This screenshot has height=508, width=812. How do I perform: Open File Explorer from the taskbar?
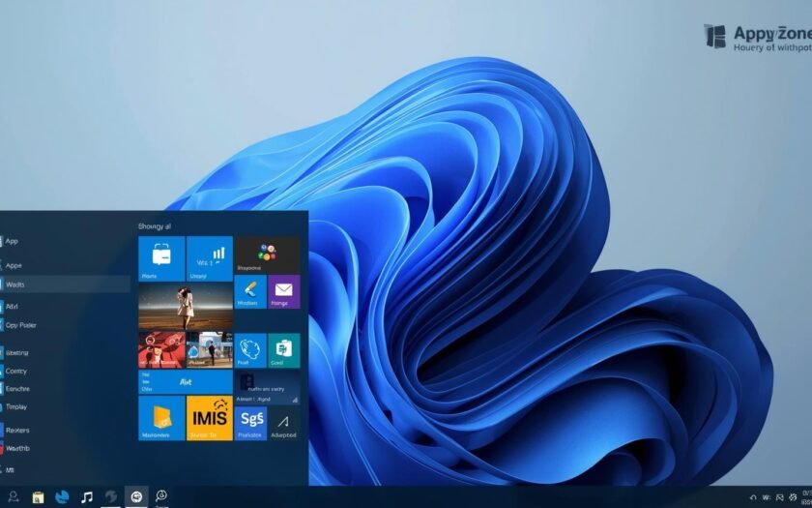click(x=38, y=497)
